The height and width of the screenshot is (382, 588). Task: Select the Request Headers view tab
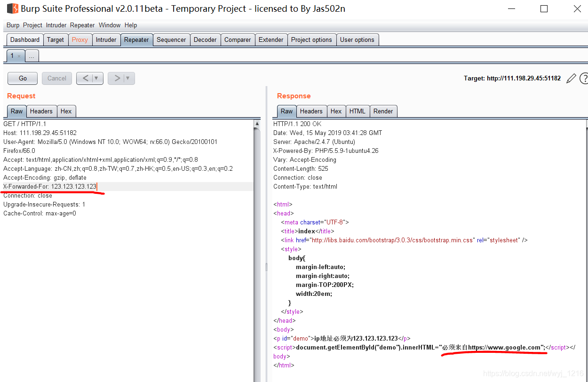[x=41, y=111]
